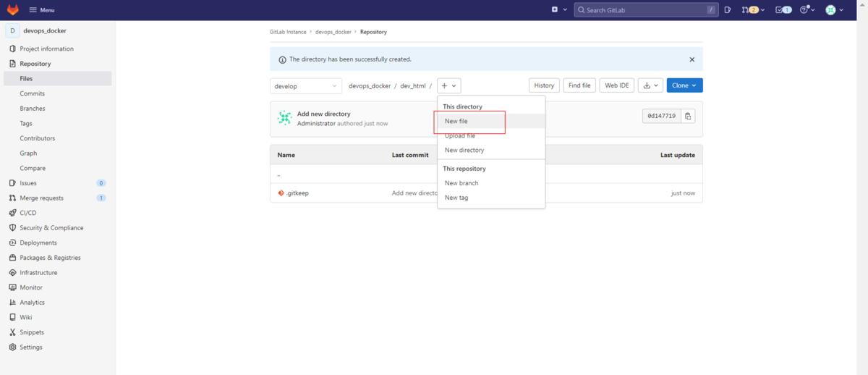Open the Menu hamburger button
The image size is (868, 375).
pyautogui.click(x=42, y=10)
